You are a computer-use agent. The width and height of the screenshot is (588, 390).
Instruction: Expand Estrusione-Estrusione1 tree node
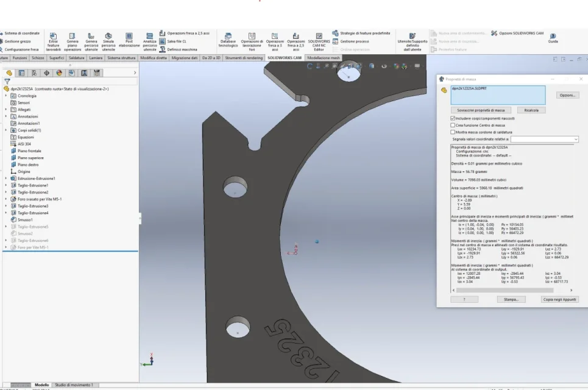tap(5, 179)
